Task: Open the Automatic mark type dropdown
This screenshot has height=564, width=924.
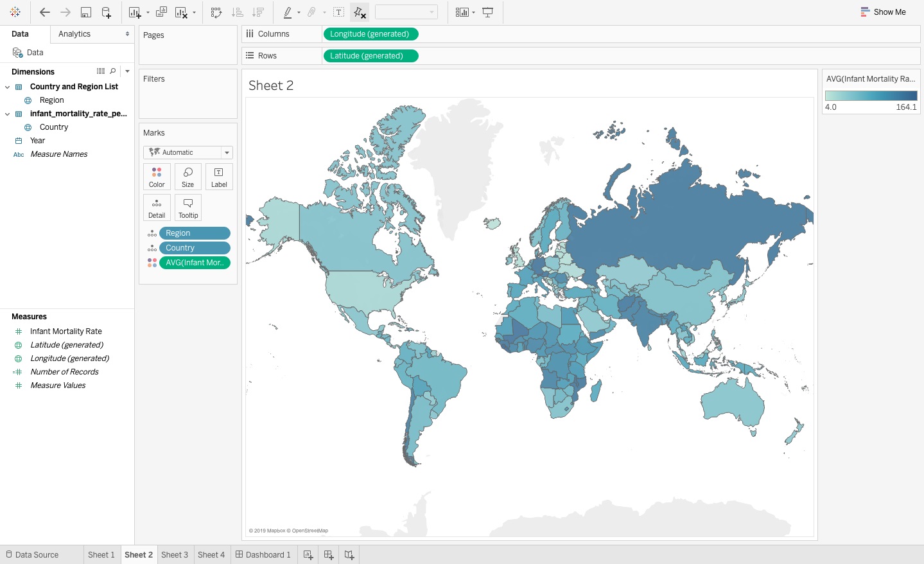Action: [187, 152]
